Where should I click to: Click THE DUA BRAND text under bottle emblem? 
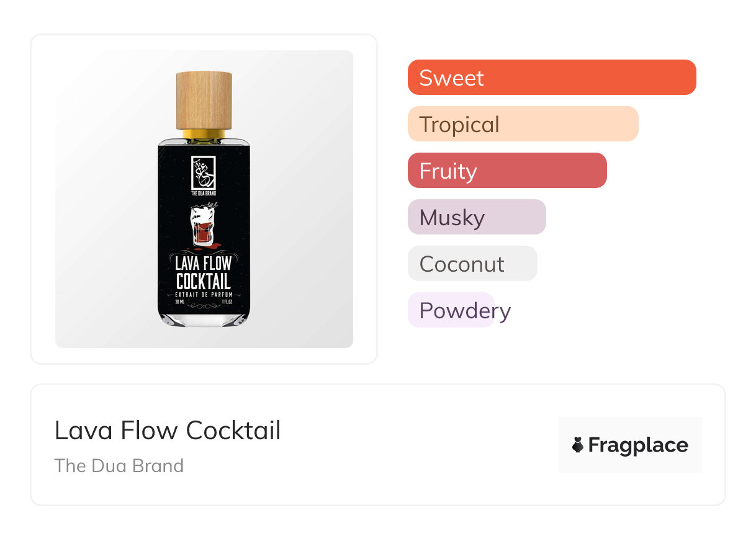coord(204,194)
